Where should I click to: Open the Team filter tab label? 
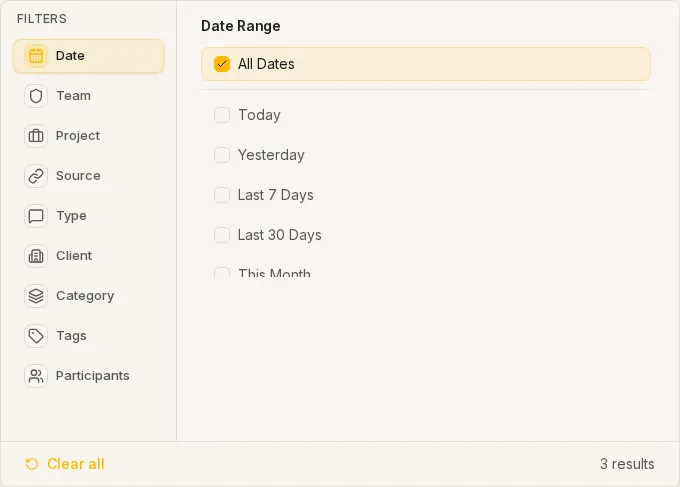point(73,96)
